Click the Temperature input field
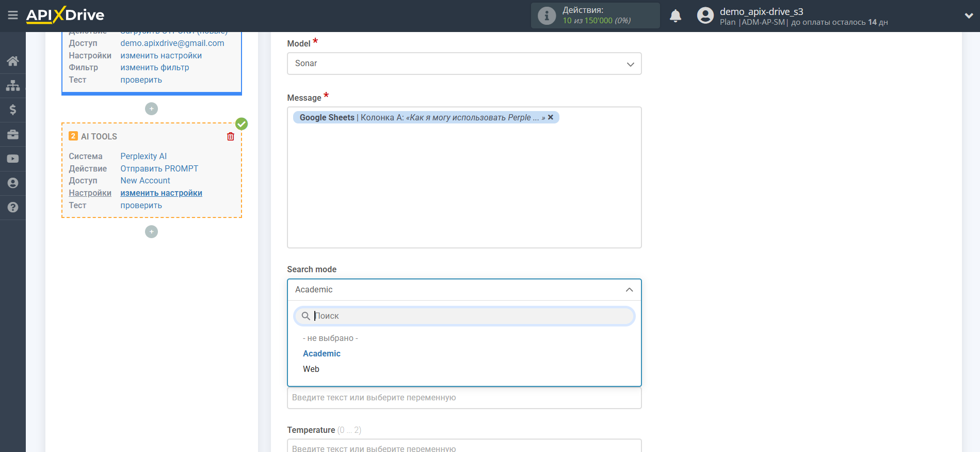980x452 pixels. tap(464, 446)
